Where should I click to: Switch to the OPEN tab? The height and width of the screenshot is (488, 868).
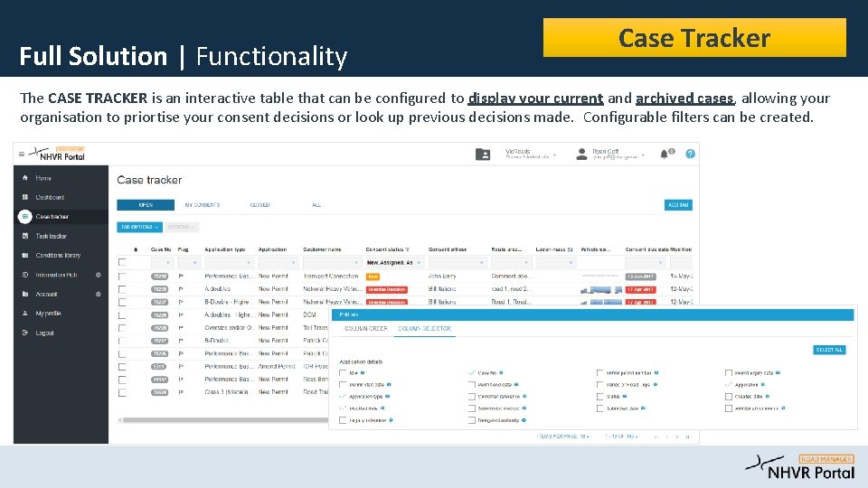click(x=146, y=205)
